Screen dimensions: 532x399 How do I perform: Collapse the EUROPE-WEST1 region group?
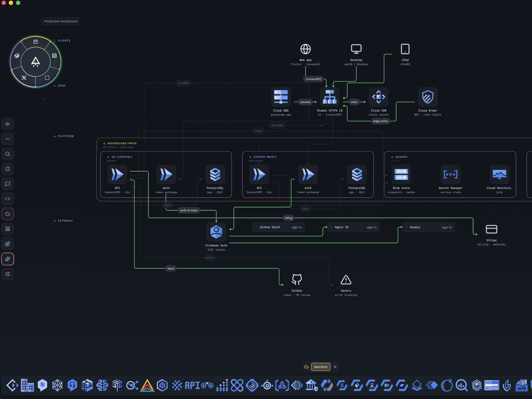[250, 157]
